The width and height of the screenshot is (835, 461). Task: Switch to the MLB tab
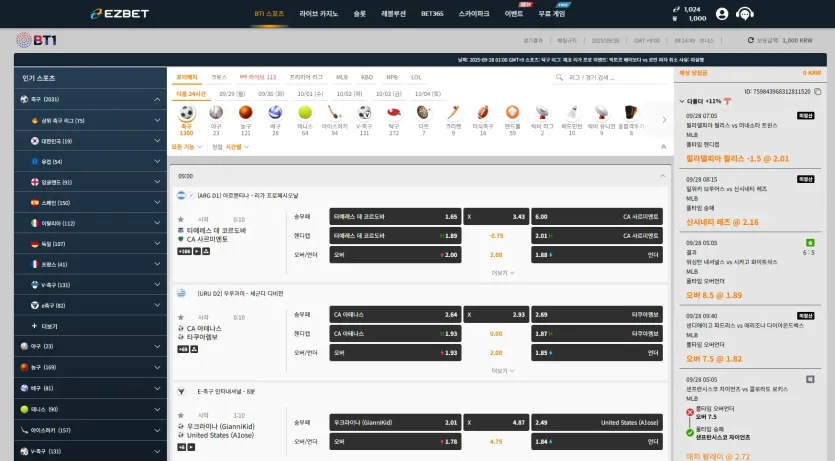point(342,77)
